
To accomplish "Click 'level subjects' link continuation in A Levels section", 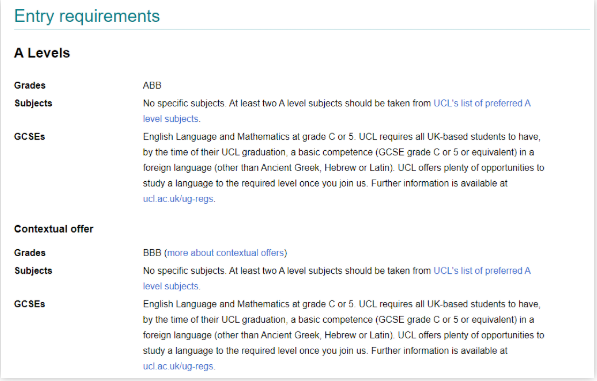I will [x=171, y=119].
